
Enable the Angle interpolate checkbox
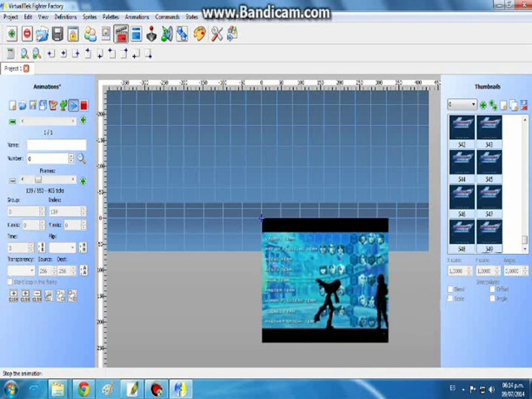coord(493,298)
